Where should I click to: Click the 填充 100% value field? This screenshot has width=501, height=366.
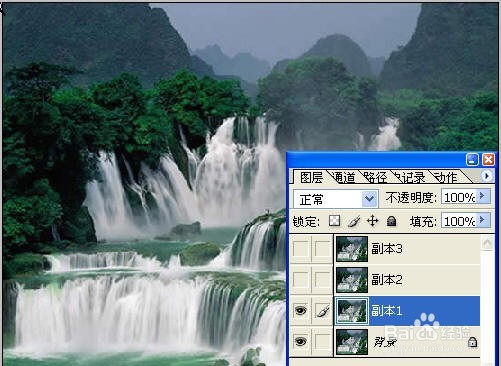(459, 221)
